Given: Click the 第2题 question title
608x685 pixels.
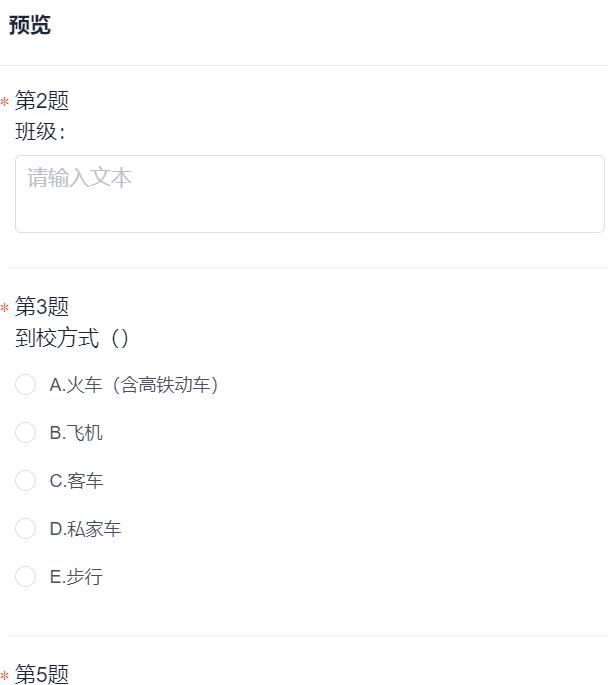Looking at the screenshot, I should [42, 101].
